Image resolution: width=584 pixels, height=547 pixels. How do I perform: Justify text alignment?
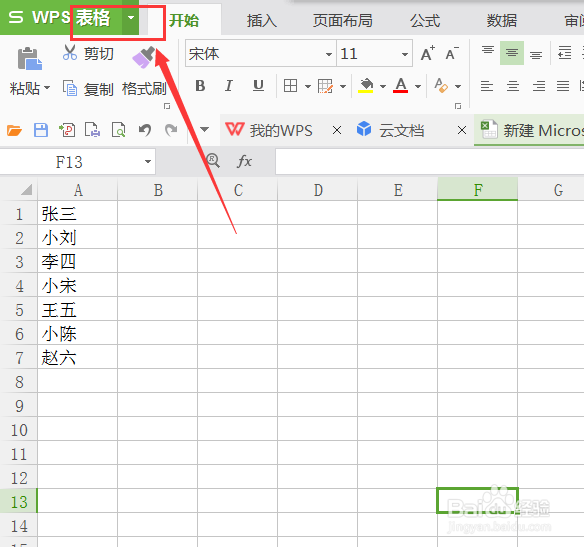click(x=563, y=86)
